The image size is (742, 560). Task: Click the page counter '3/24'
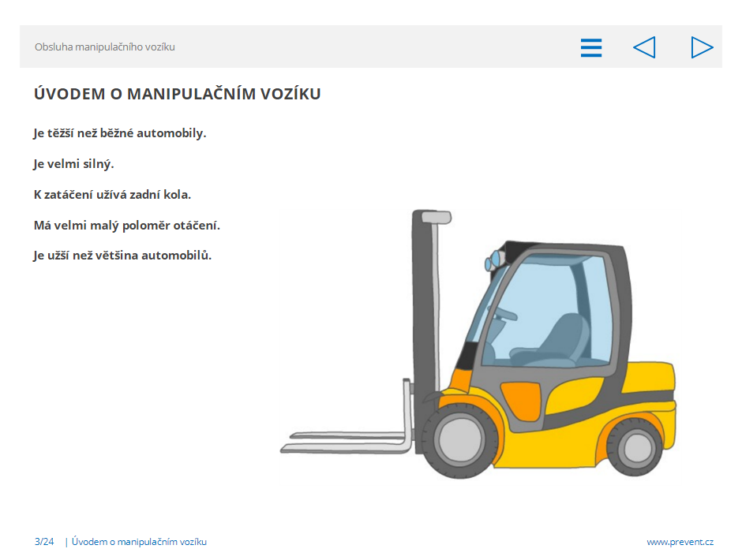[44, 542]
